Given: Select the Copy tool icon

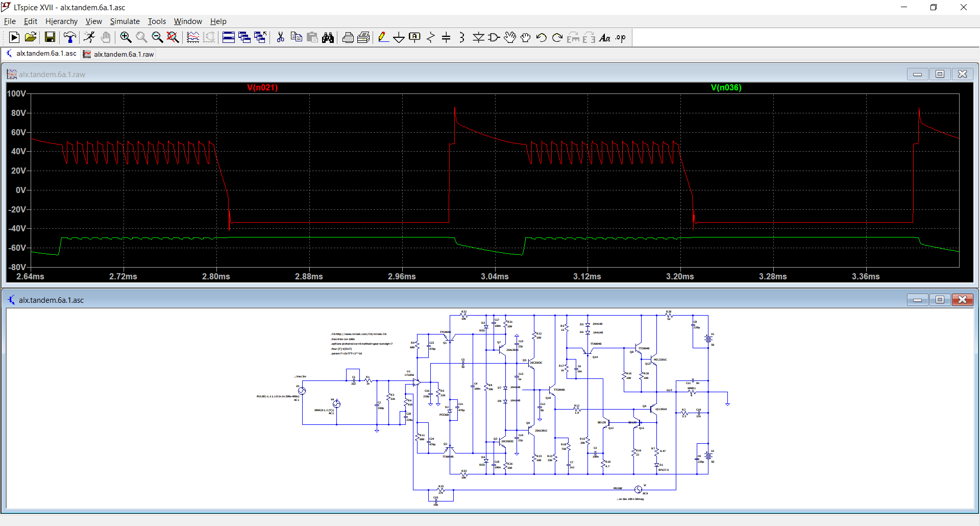Looking at the screenshot, I should click(x=296, y=37).
